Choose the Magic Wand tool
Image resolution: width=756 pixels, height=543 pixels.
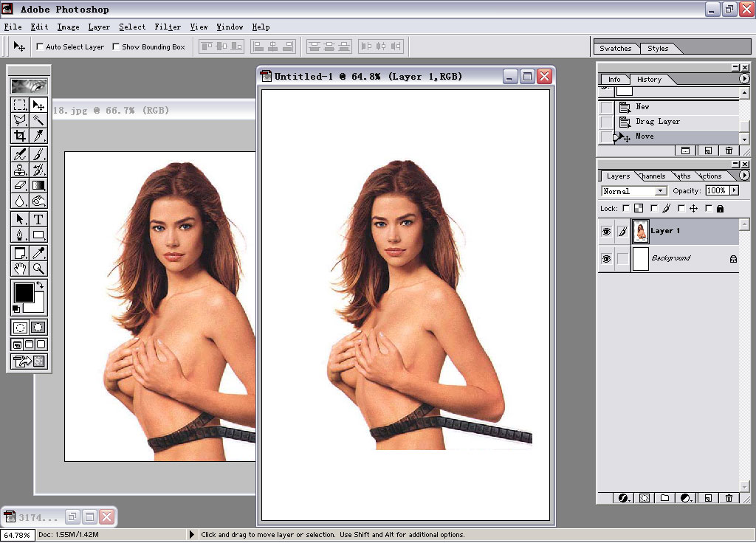coord(38,120)
